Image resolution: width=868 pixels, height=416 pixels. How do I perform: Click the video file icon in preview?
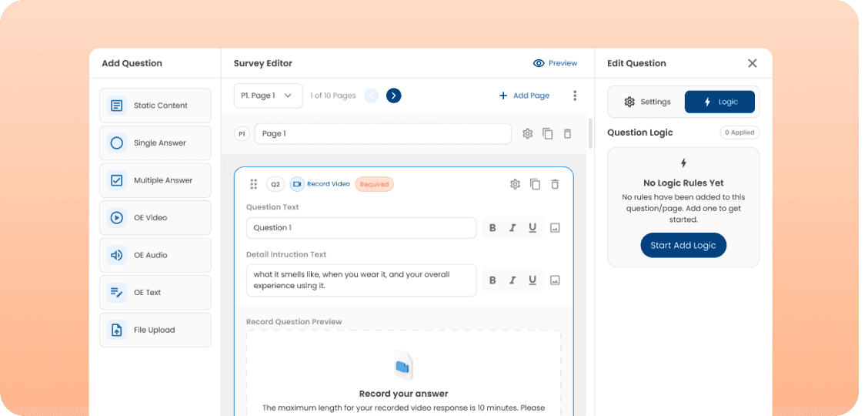(x=403, y=366)
